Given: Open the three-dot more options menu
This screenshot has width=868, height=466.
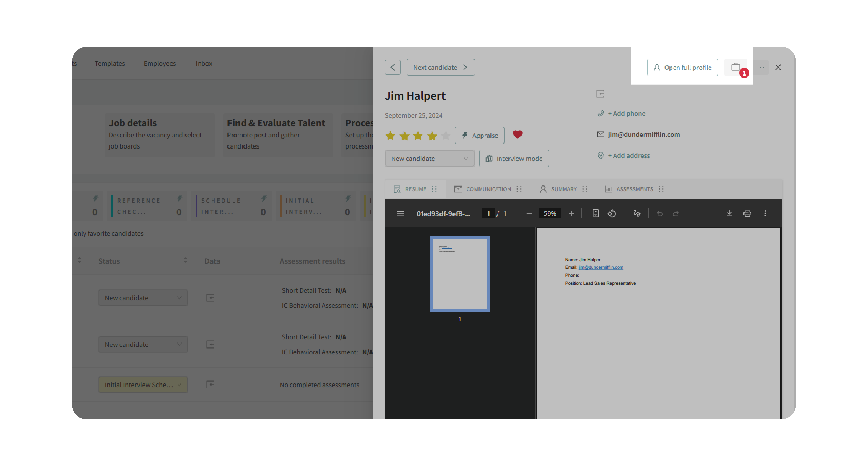Looking at the screenshot, I should coord(761,67).
